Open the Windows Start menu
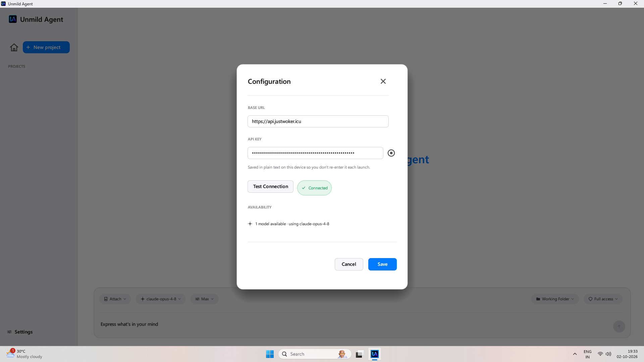 (x=270, y=354)
